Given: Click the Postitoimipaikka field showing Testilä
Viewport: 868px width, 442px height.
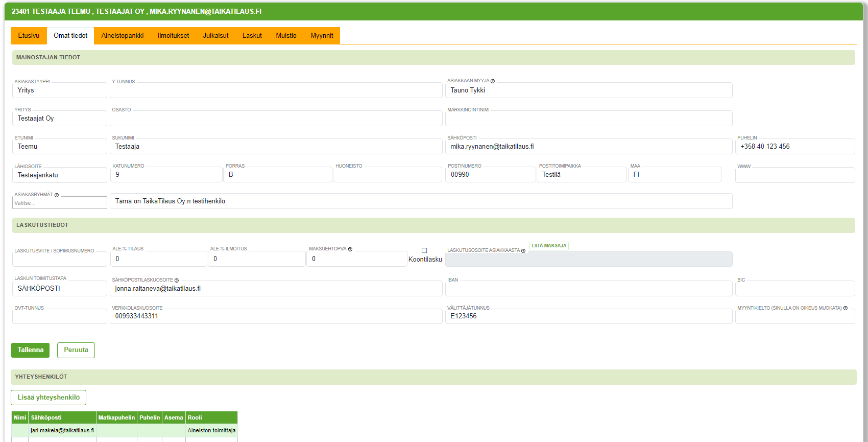Looking at the screenshot, I should pyautogui.click(x=582, y=175).
